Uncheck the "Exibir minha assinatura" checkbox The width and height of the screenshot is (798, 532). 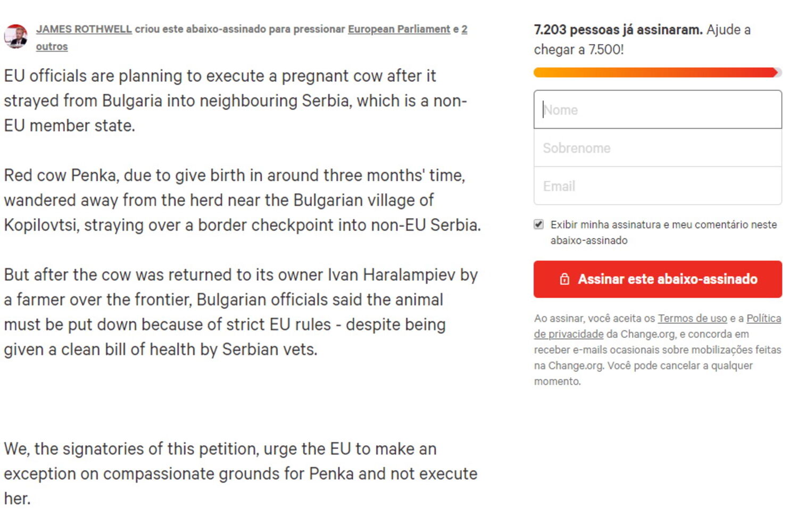pyautogui.click(x=539, y=225)
